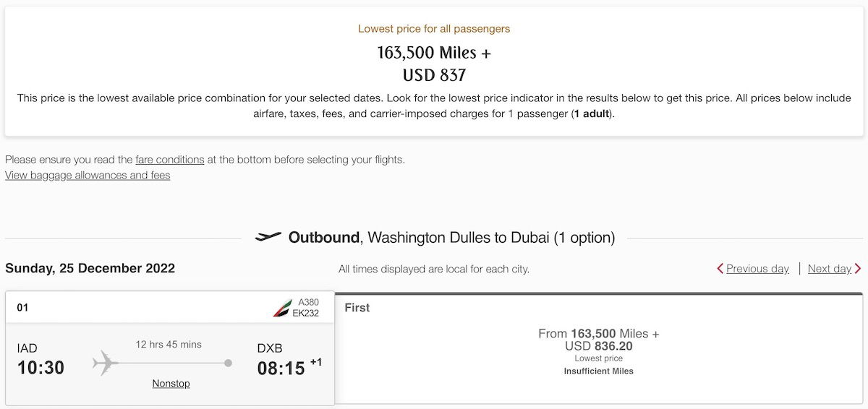
Task: Select the First cabin class header
Action: (x=357, y=308)
